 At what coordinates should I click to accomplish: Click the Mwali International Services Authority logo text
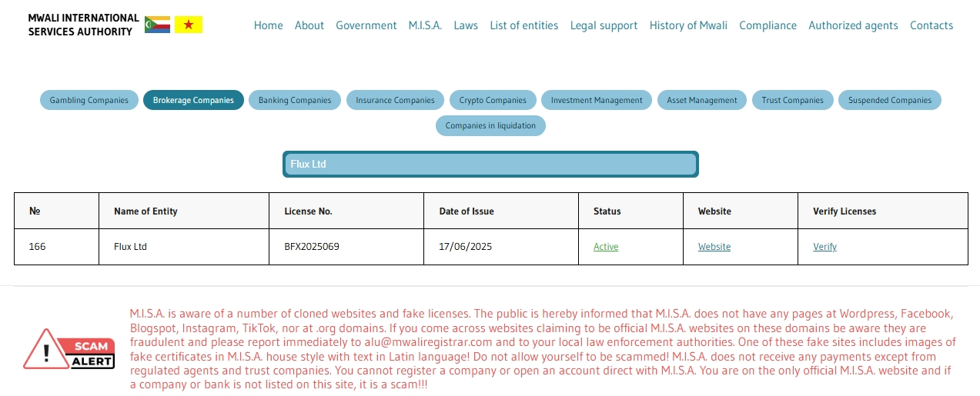tap(83, 25)
